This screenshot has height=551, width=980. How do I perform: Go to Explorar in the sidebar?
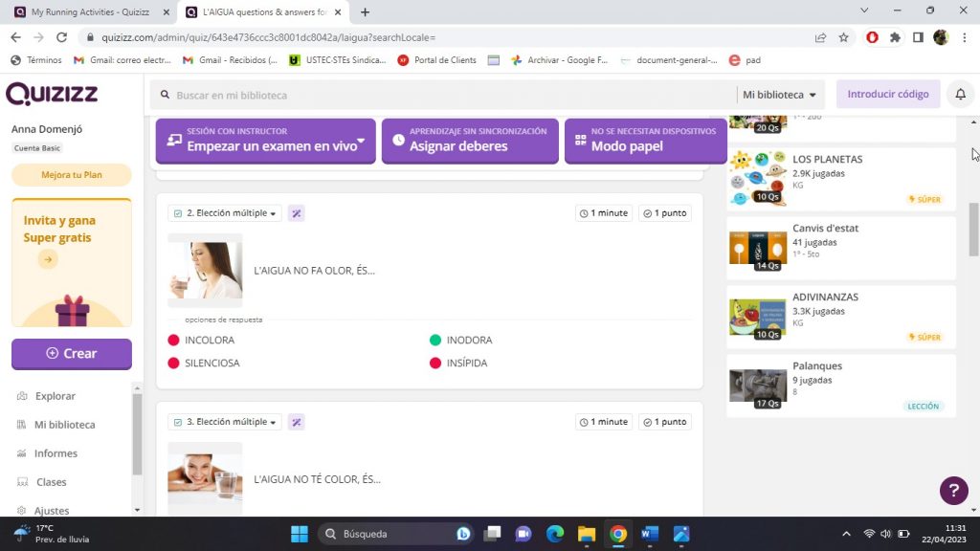coord(55,396)
